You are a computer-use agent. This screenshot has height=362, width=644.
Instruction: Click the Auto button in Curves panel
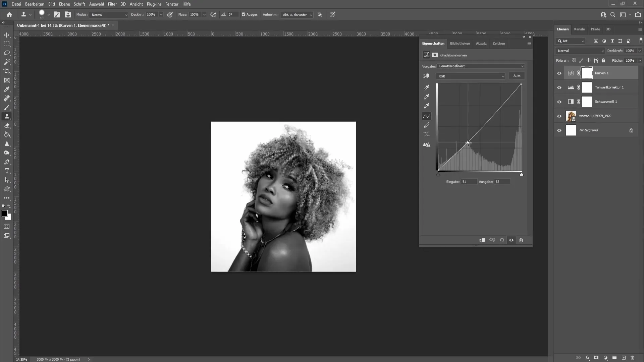coord(517,75)
